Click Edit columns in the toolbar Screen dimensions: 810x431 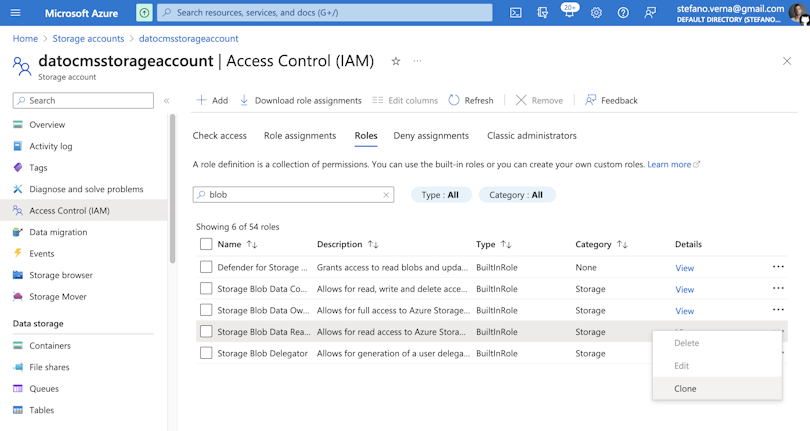coord(405,100)
